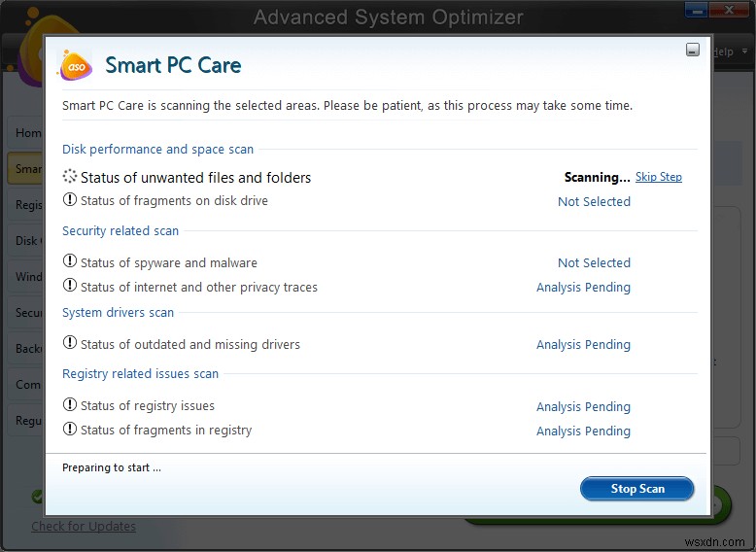The height and width of the screenshot is (552, 756).
Task: Click the Registry related issues scan heading
Action: [140, 374]
